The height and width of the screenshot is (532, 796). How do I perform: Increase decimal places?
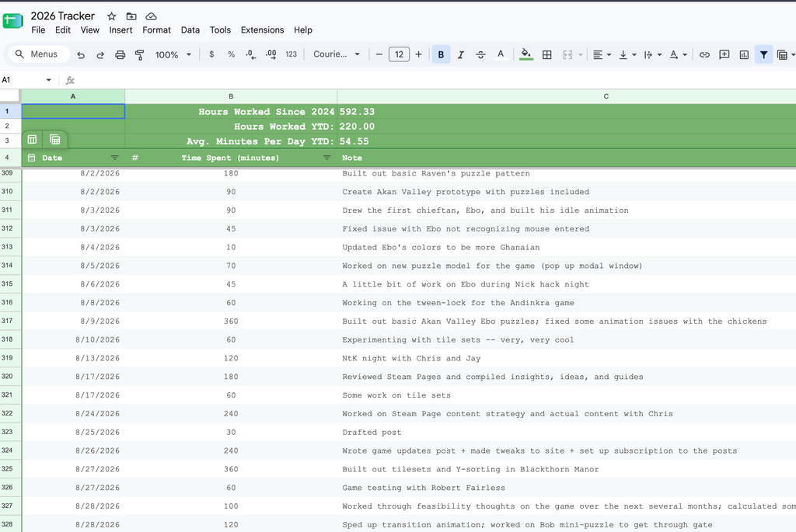click(x=271, y=54)
